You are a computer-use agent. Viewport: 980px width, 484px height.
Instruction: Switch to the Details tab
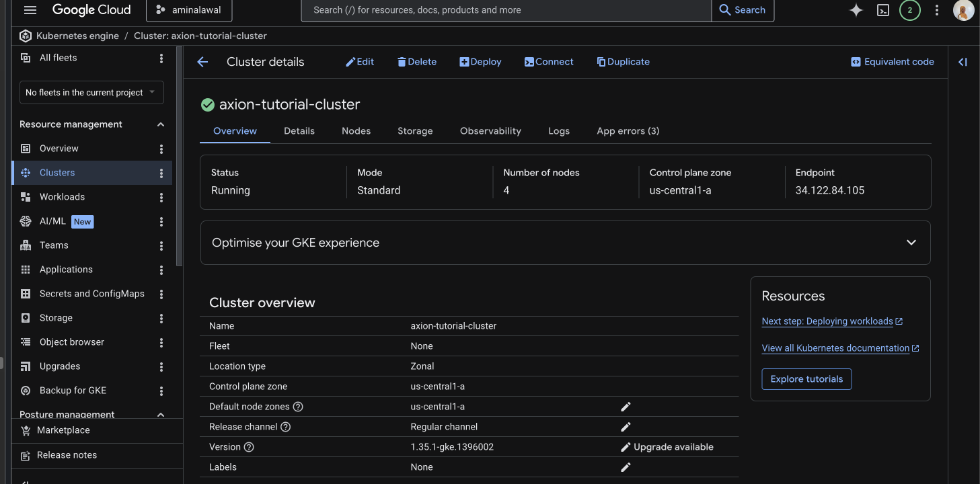(299, 131)
